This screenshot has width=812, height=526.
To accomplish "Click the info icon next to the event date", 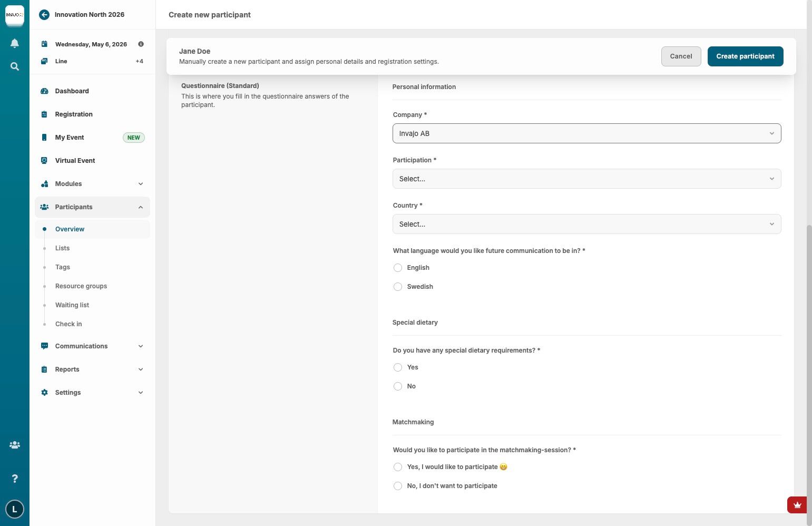I will pos(141,44).
